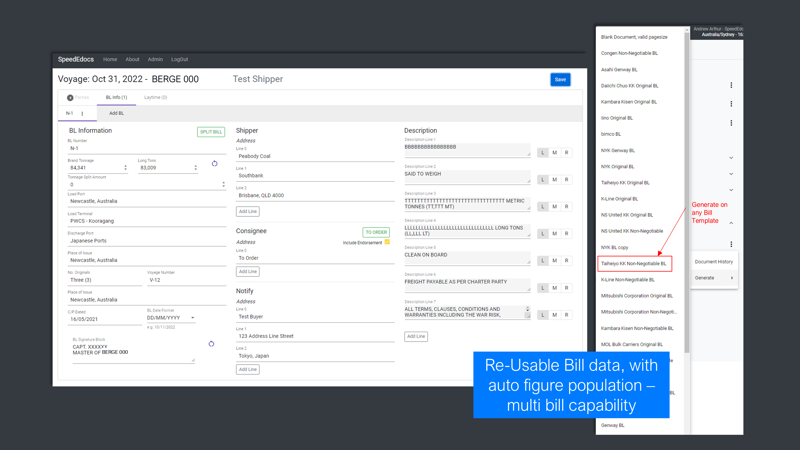Click Add Line under Notify address
Image resolution: width=800 pixels, height=450 pixels.
(247, 369)
